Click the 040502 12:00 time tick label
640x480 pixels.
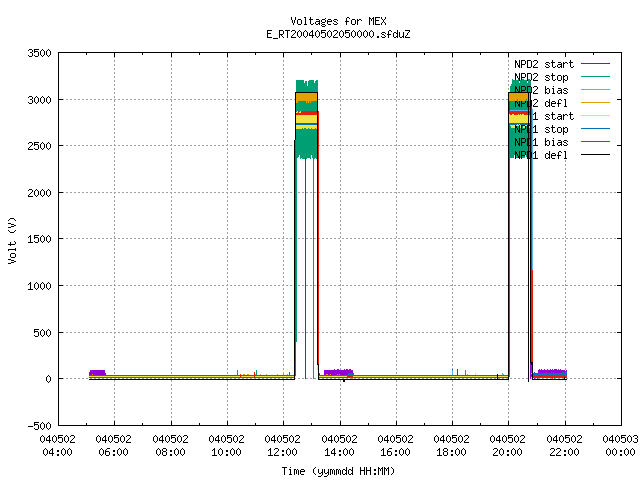[x=282, y=446]
